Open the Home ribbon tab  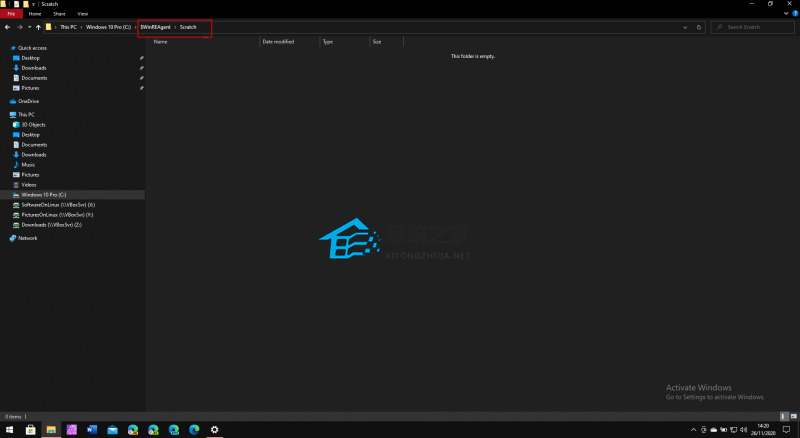(35, 14)
